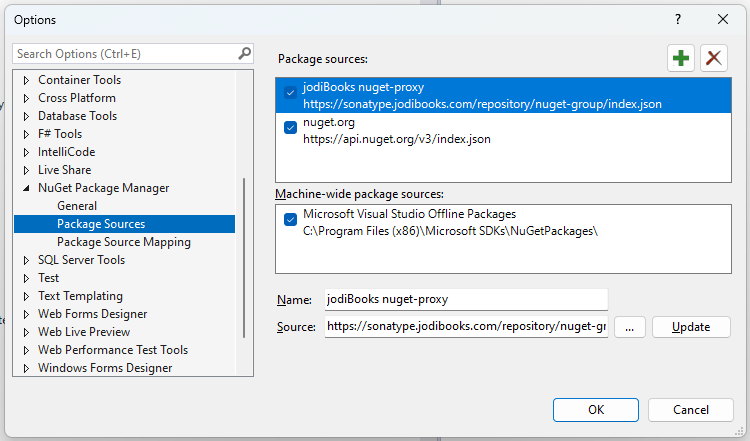Expand the SQL Server Tools node

[x=26, y=261]
